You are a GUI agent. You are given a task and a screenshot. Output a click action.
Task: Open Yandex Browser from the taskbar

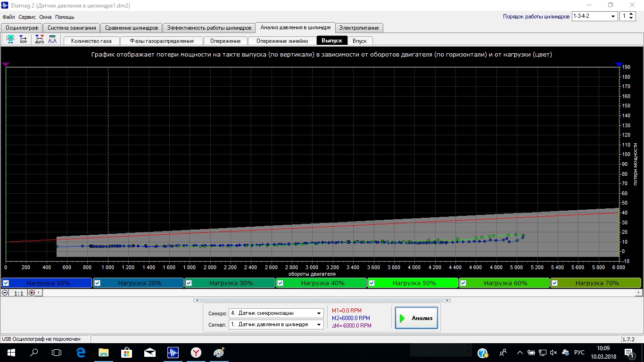[196, 352]
